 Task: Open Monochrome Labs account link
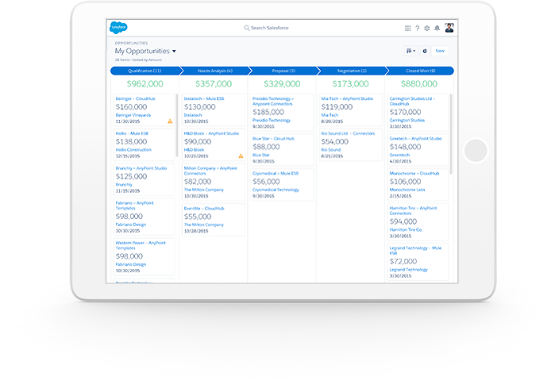pos(407,190)
